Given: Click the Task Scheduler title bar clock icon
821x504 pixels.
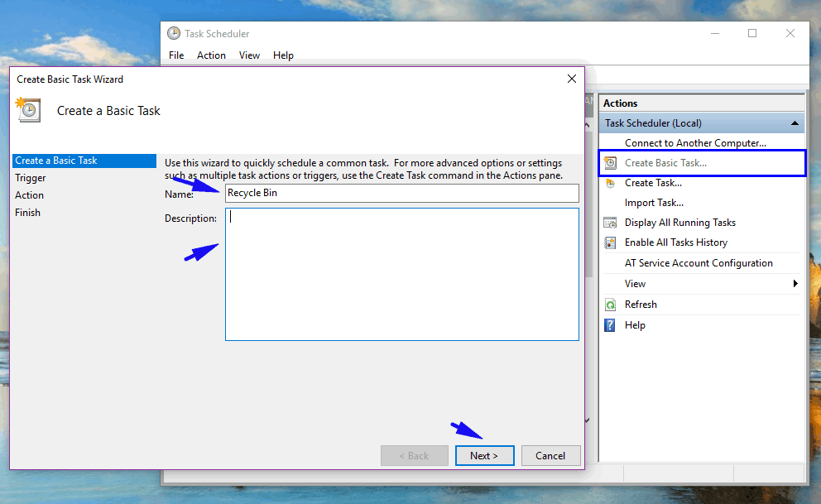Looking at the screenshot, I should (x=173, y=33).
